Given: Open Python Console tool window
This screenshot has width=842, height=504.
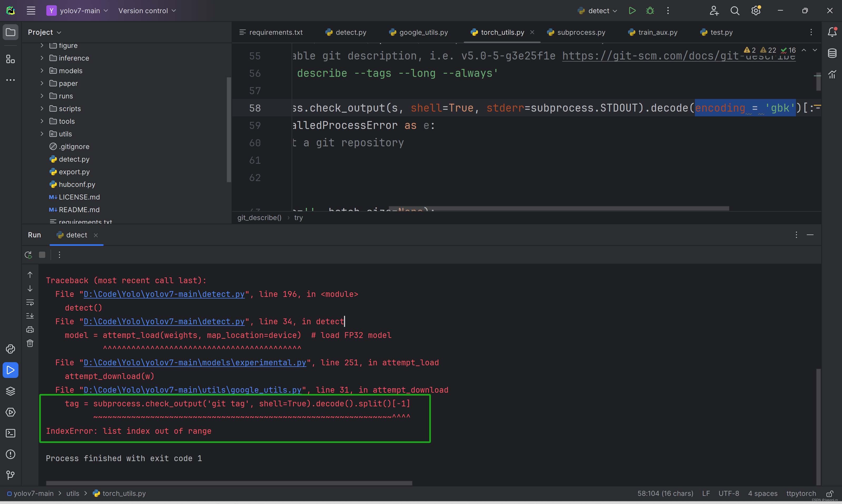Looking at the screenshot, I should (11, 349).
